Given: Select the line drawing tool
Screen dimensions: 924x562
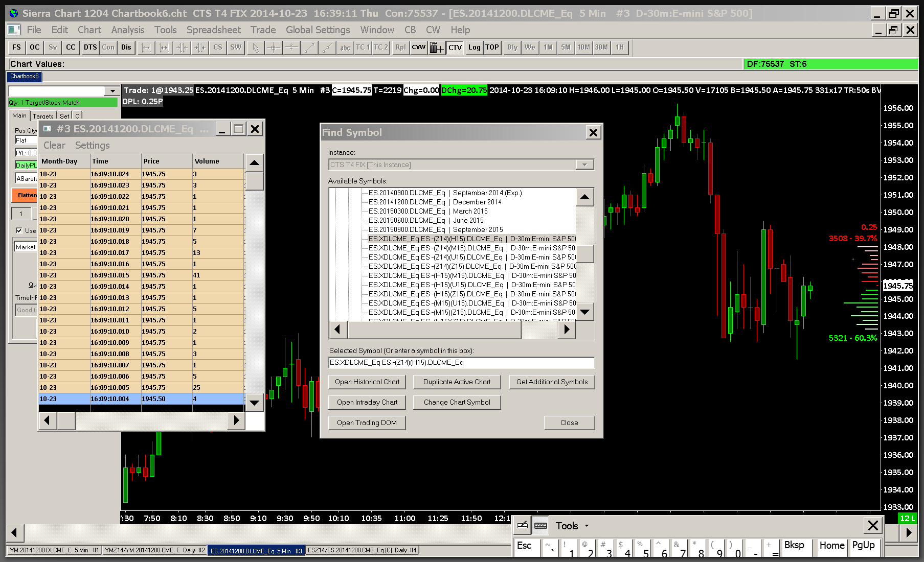Looking at the screenshot, I should [309, 48].
